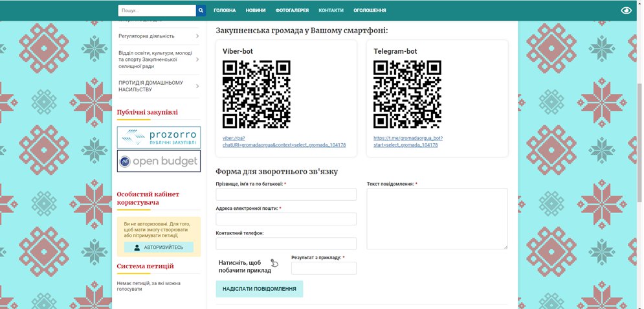
Task: Expand Відділ освіти, культури chevron
Action: pyautogui.click(x=197, y=60)
